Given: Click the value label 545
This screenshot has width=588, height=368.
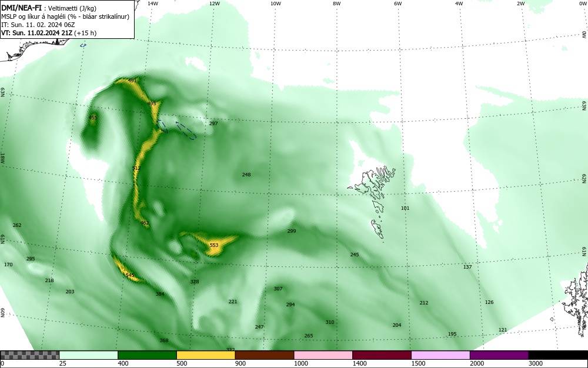Looking at the screenshot, I should (x=130, y=275).
